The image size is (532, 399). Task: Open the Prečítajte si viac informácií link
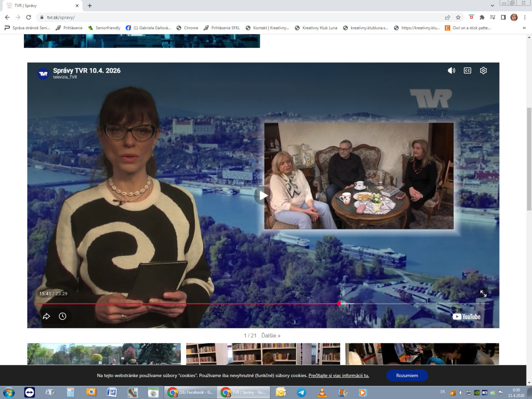338,375
